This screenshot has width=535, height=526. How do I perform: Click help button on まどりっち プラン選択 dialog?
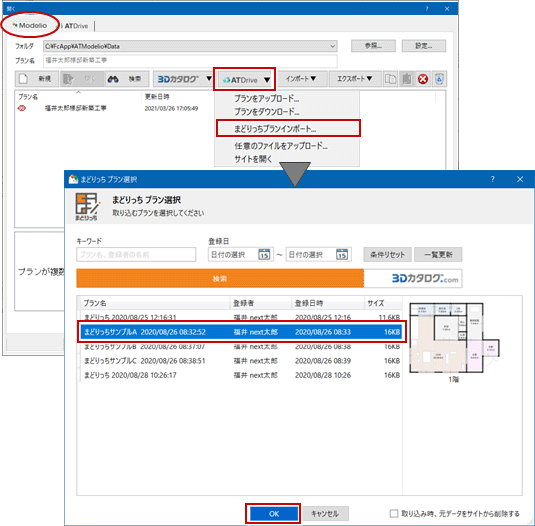[492, 179]
